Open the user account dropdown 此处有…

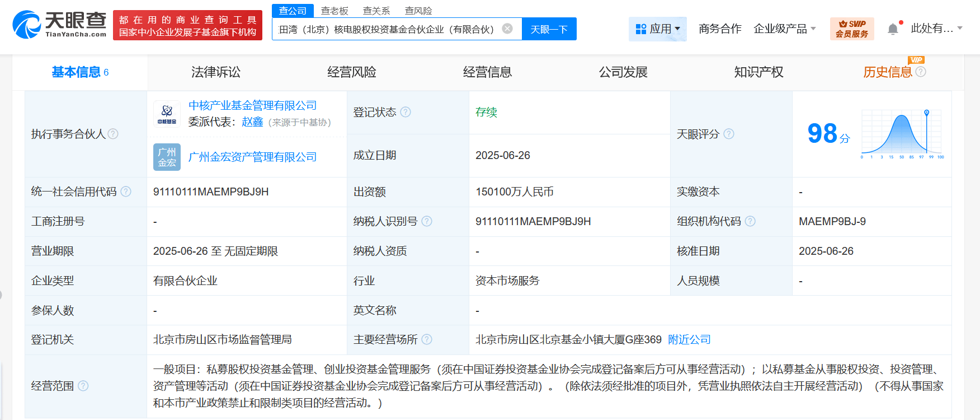[936, 29]
